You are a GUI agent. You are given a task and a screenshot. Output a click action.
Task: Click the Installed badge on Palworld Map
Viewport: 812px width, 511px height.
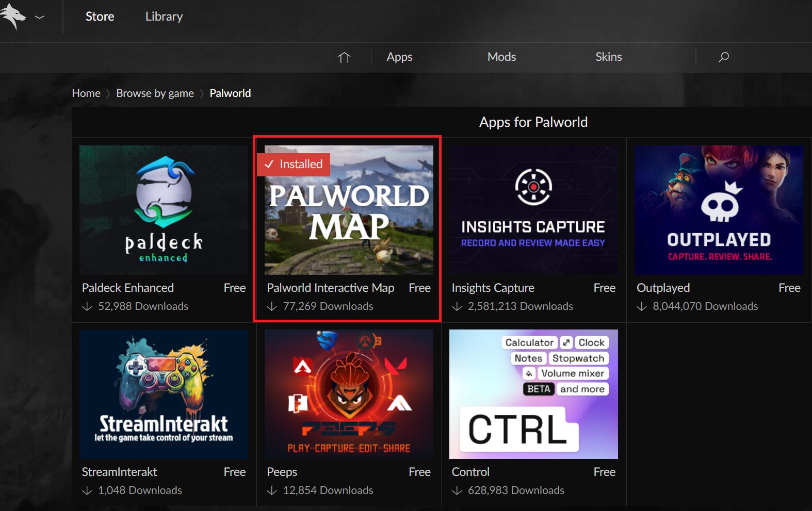tap(294, 164)
